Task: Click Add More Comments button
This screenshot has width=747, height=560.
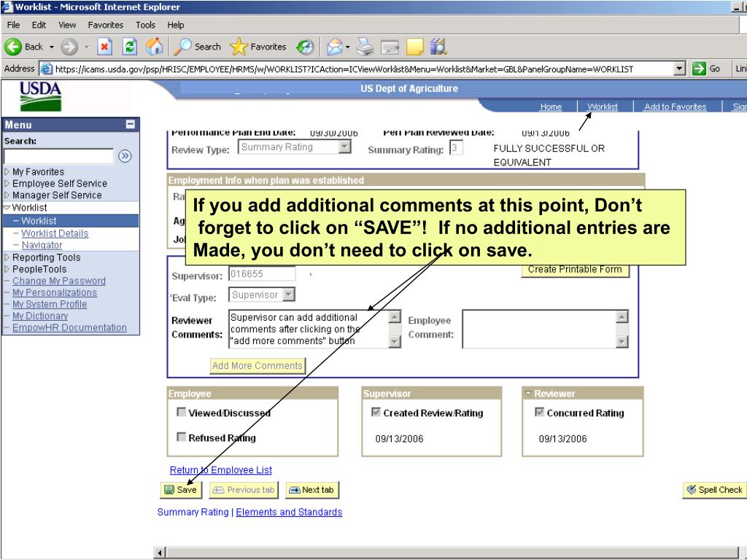Action: click(x=258, y=366)
